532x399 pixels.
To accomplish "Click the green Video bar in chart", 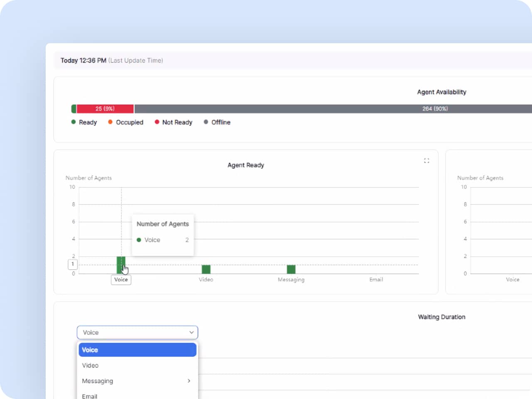I will (206, 269).
